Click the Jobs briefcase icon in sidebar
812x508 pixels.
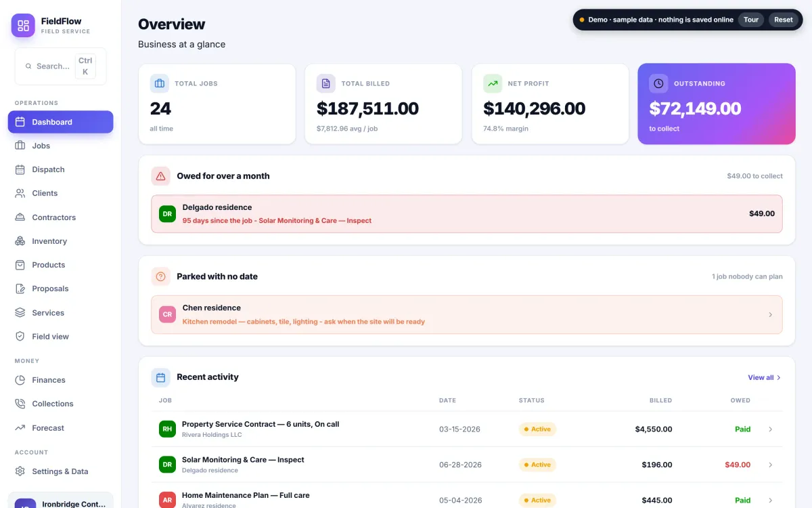point(20,146)
